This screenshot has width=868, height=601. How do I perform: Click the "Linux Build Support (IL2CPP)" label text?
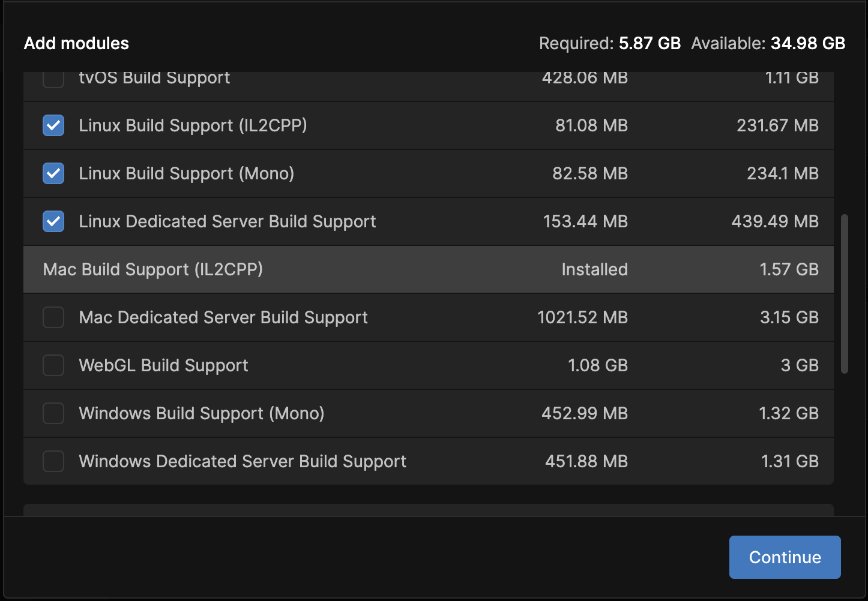[193, 125]
